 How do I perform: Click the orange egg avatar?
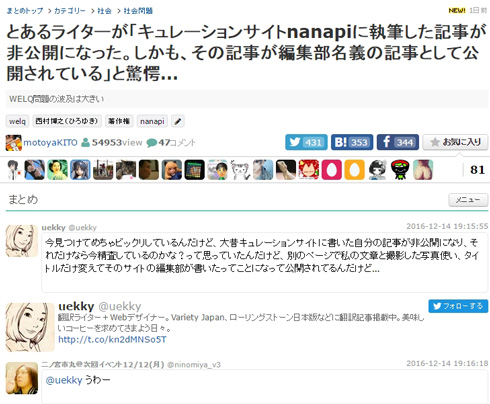(354, 170)
